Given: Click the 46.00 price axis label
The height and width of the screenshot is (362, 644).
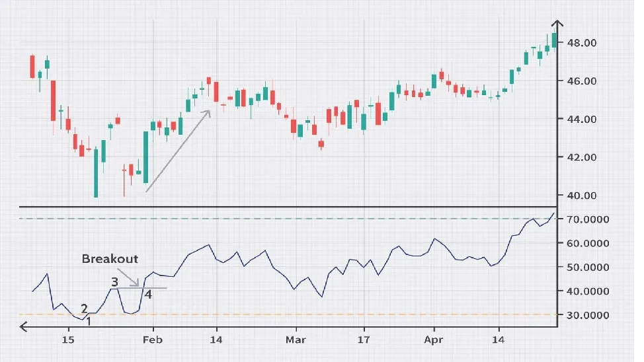Looking at the screenshot, I should click(x=582, y=81).
